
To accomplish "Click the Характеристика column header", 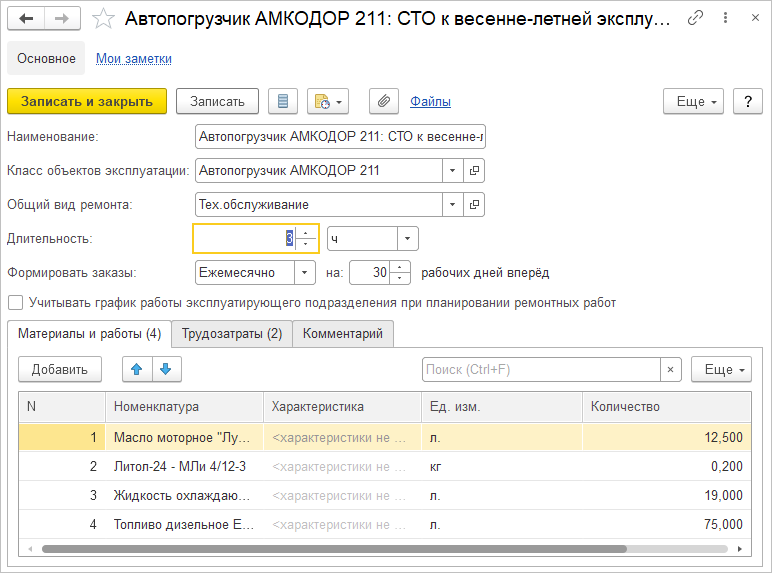I will 343,407.
